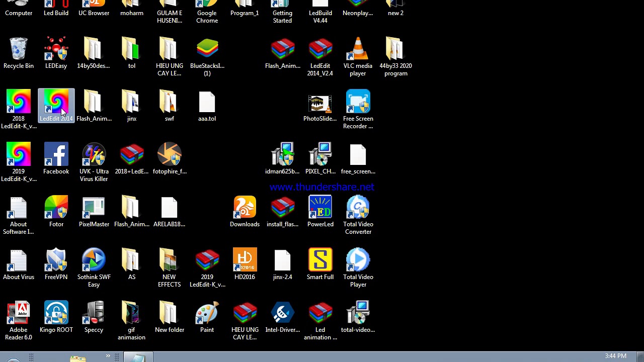Viewport: 644px width, 362px height.
Task: Launch Total Video Player
Action: tap(358, 267)
